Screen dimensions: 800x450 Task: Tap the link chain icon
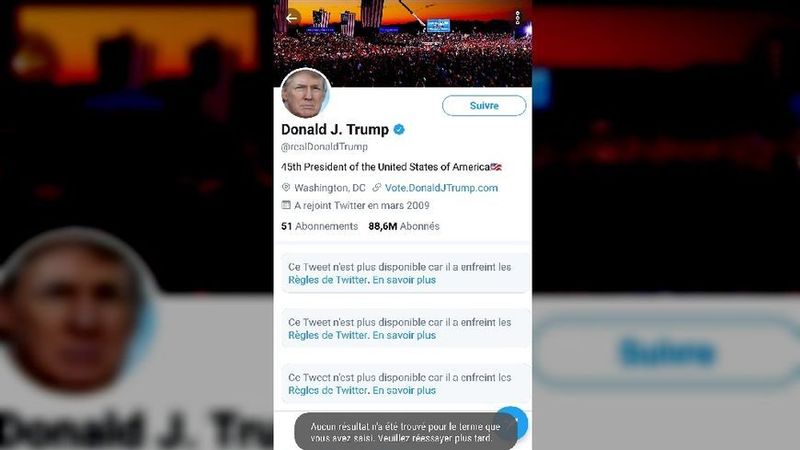coord(377,188)
